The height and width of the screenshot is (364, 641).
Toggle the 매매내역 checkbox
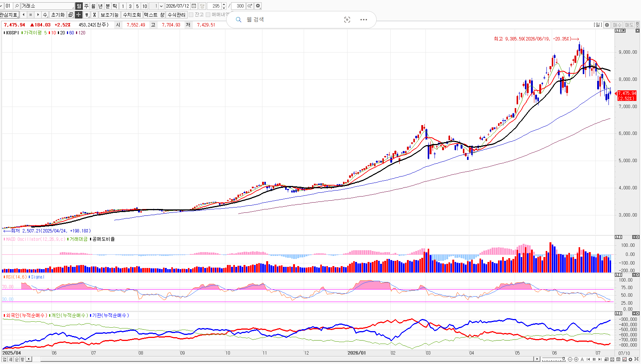click(x=208, y=15)
